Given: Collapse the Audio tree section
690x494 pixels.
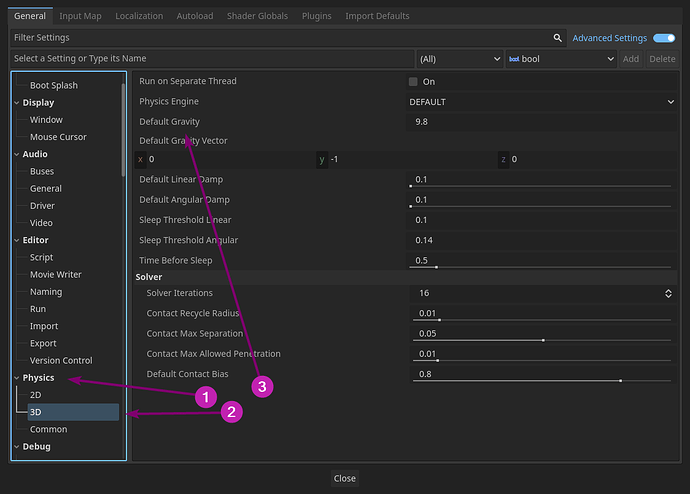Looking at the screenshot, I should coord(17,154).
